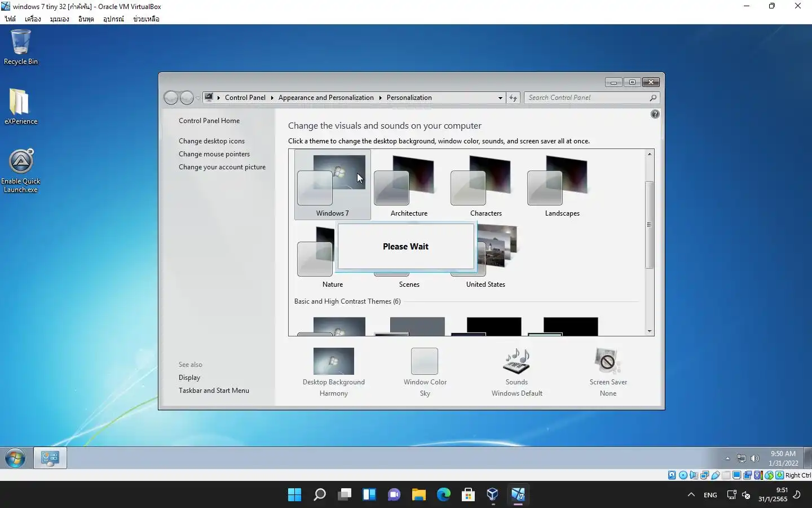The height and width of the screenshot is (508, 812).
Task: Click the Search Control Panel field
Action: click(x=592, y=98)
